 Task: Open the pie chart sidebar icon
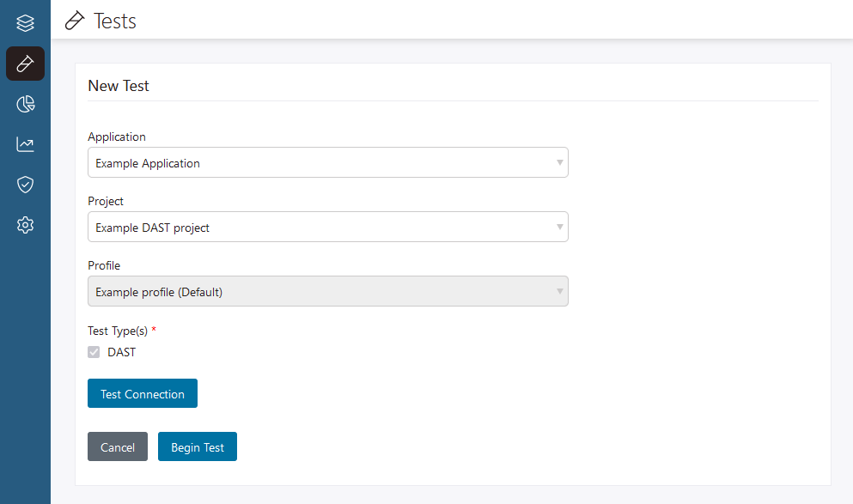coord(25,104)
